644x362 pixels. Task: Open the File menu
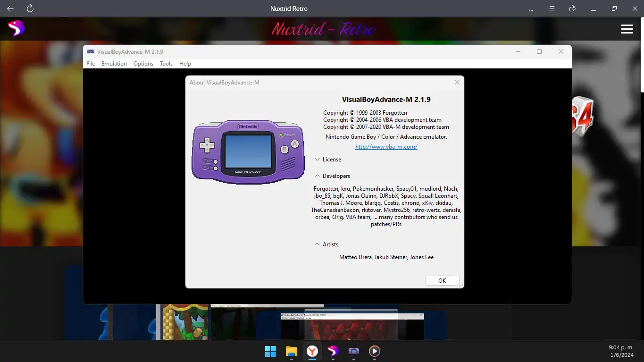click(91, 64)
